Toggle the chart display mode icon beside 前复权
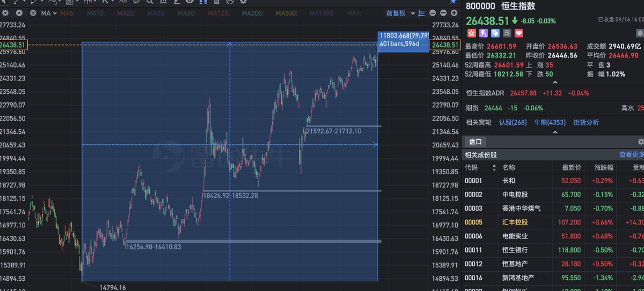Screen dimensions: 644x291 click(422, 13)
